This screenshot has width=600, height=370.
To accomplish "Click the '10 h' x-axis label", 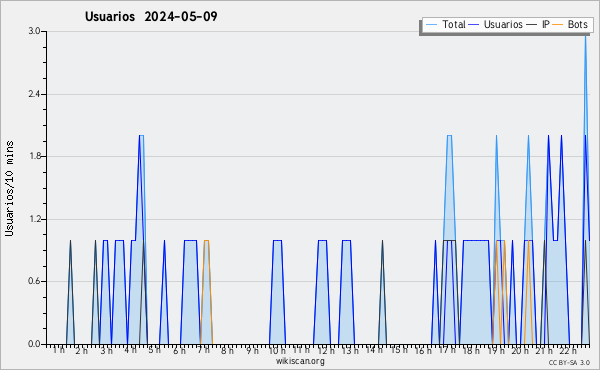I will point(277,350).
